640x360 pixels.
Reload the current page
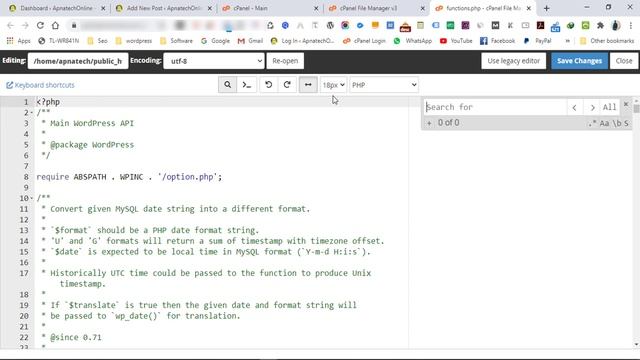click(40, 25)
